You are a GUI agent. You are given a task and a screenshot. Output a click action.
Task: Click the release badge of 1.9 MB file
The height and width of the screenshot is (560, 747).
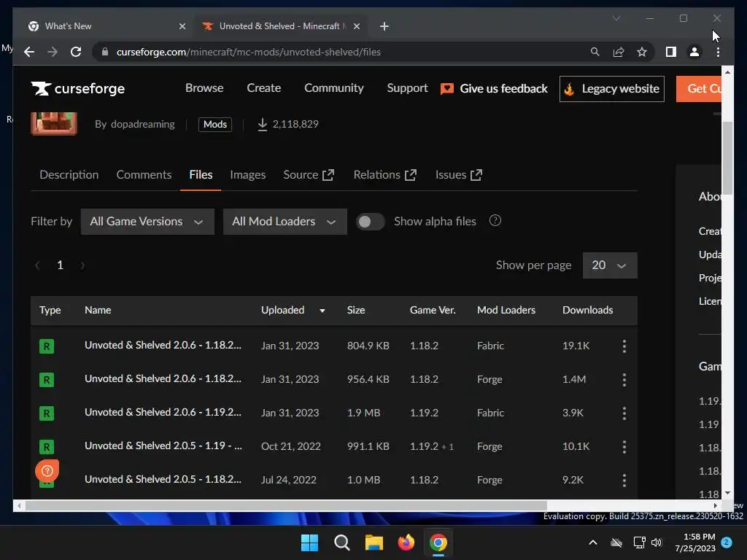point(46,413)
